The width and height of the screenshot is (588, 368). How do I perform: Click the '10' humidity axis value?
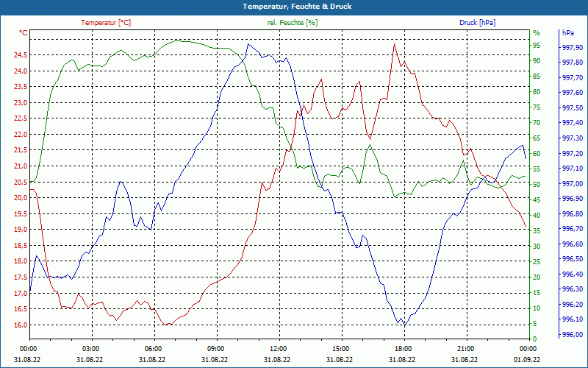[x=537, y=308]
